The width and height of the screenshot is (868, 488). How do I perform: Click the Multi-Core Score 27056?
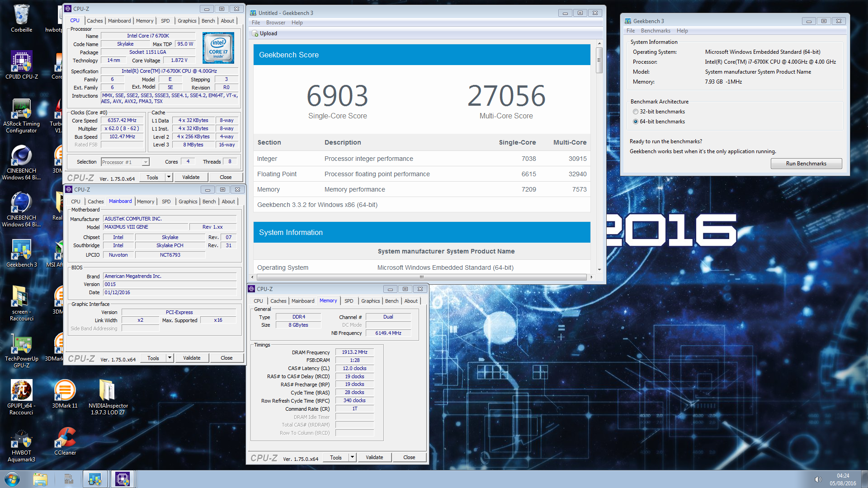(506, 96)
